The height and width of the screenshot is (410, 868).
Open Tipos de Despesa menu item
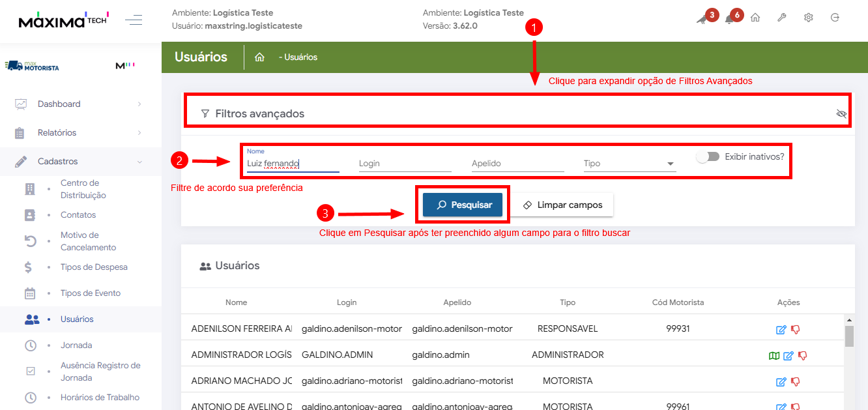click(94, 267)
